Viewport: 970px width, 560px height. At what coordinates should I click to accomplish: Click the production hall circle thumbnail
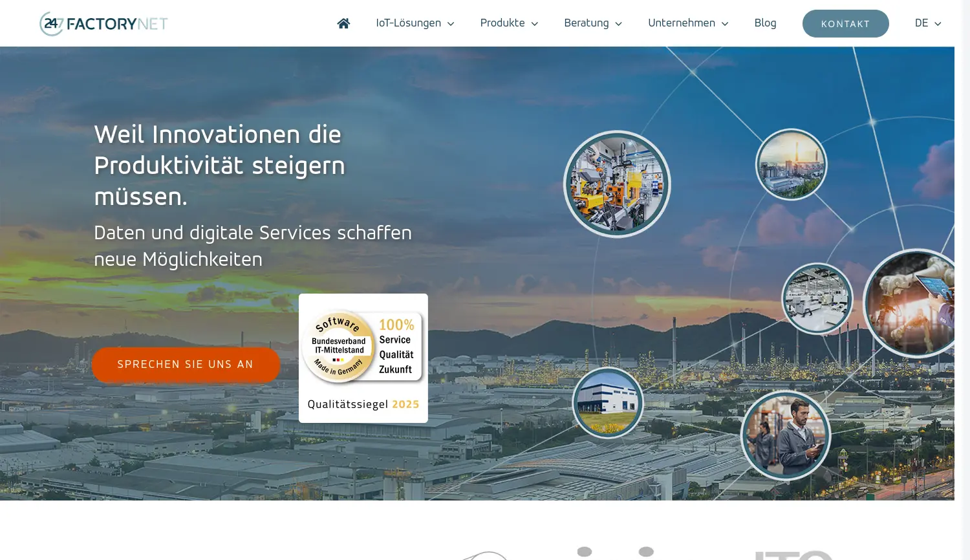[817, 299]
